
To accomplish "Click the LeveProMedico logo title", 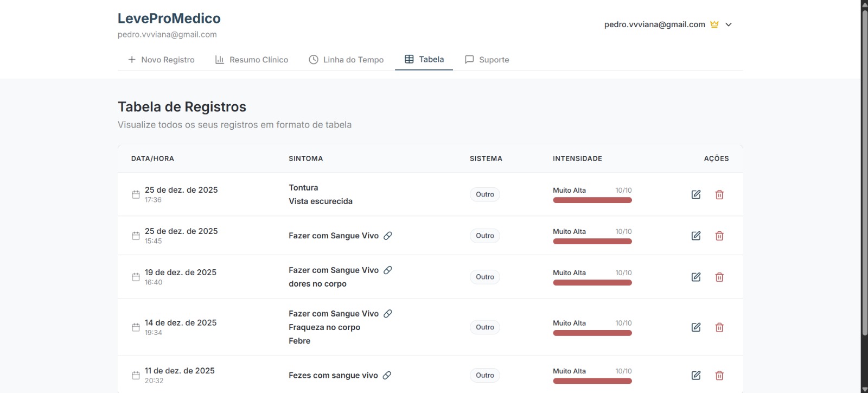I will [x=169, y=18].
